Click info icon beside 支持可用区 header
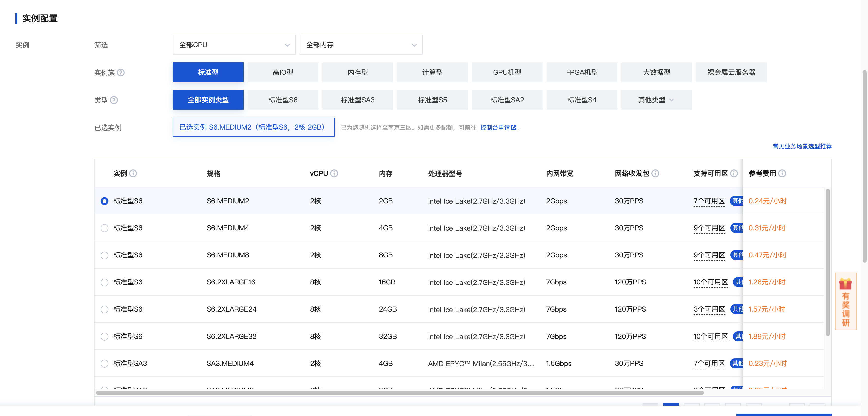 point(734,174)
